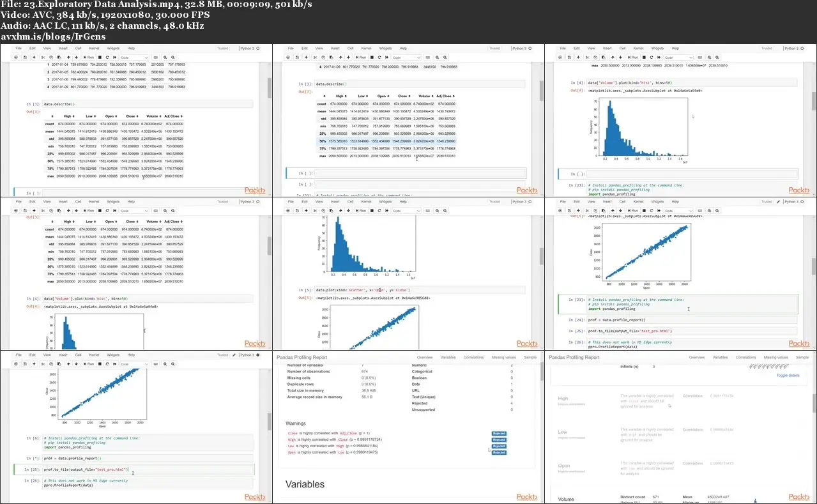Image resolution: width=817 pixels, height=504 pixels.
Task: Click the save icon in the second thumbnail's toolbar
Action: 297,57
